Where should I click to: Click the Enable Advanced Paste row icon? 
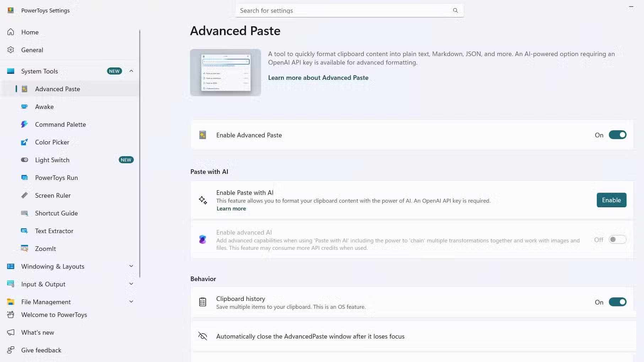[202, 135]
